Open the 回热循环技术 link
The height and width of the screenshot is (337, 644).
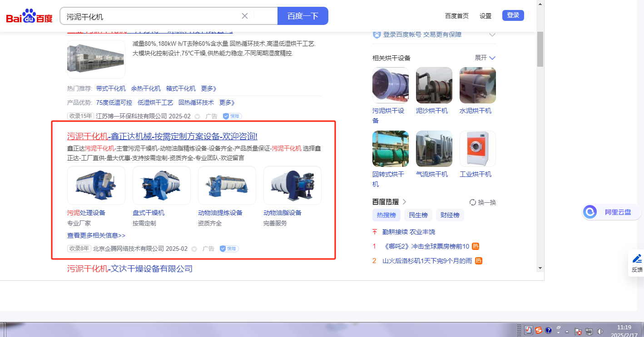click(196, 103)
